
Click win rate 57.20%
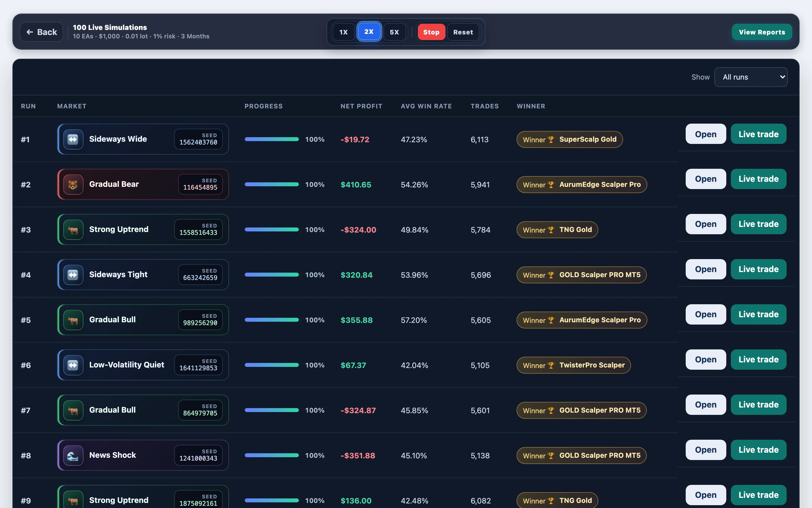coord(414,320)
